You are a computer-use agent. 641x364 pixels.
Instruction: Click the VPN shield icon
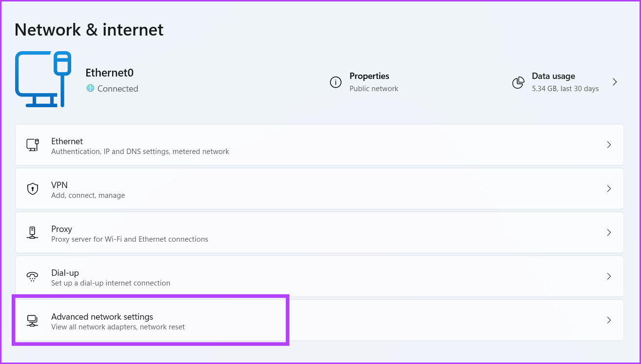[32, 189]
